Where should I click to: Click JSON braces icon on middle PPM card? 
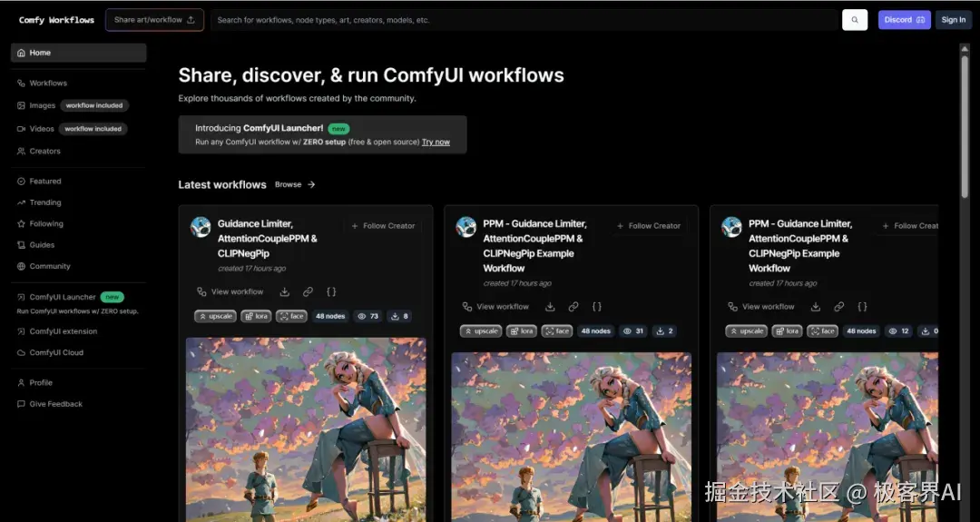[597, 306]
